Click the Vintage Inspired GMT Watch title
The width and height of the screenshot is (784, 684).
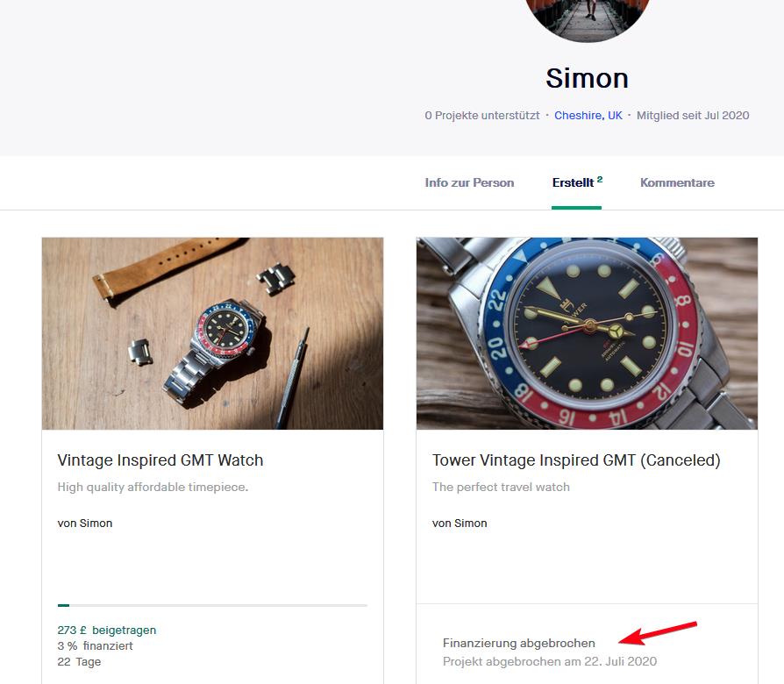(160, 460)
